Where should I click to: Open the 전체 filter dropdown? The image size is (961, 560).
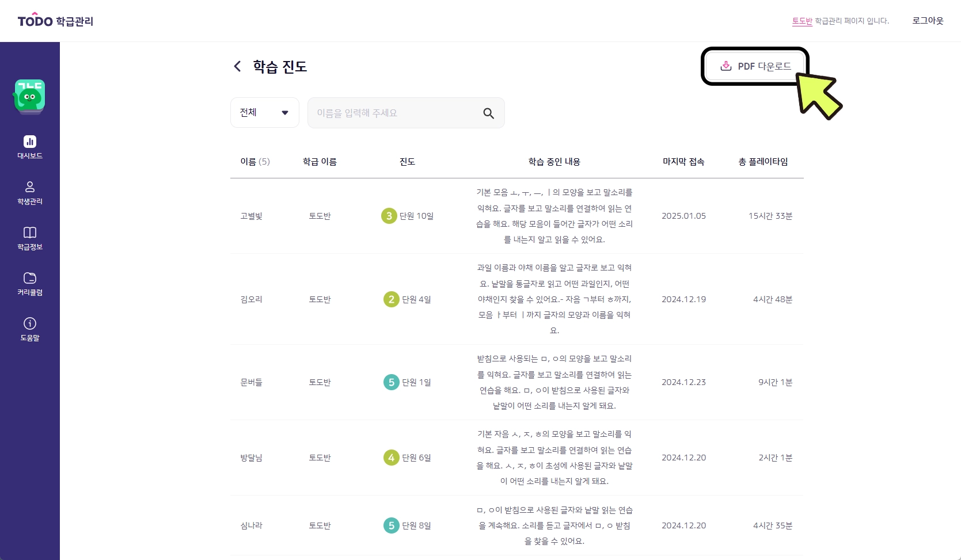point(264,113)
